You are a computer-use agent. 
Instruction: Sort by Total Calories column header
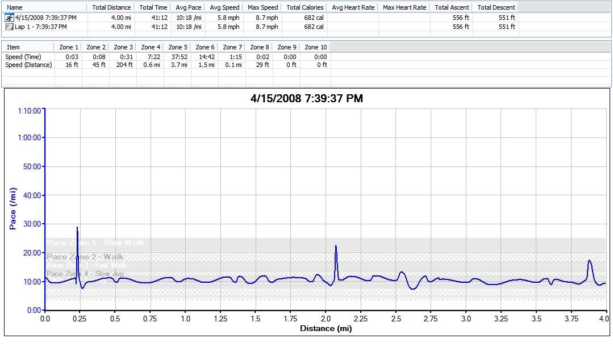pyautogui.click(x=305, y=7)
